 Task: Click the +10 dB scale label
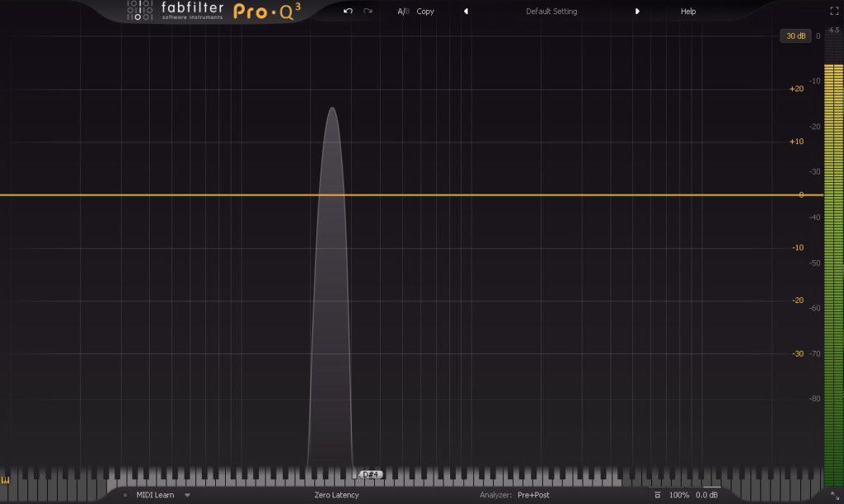(x=796, y=142)
